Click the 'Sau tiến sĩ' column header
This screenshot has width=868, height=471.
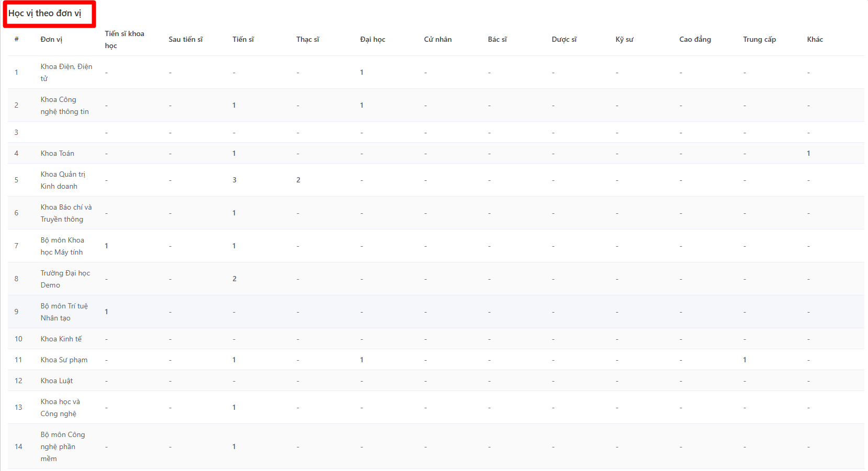(185, 40)
